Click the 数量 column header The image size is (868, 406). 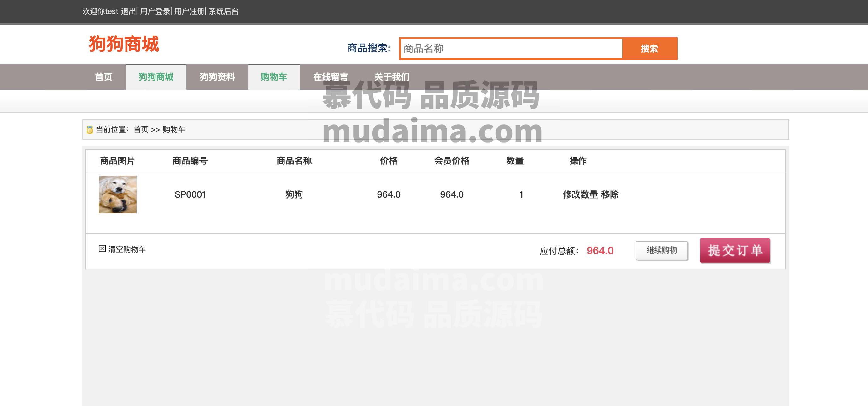(515, 161)
